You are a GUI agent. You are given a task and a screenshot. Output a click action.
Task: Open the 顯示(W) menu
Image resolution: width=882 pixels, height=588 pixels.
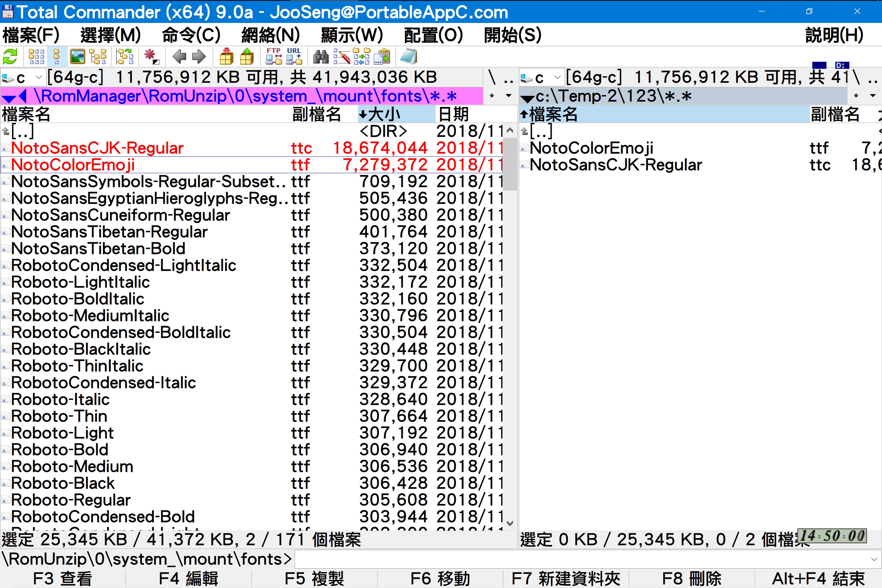tap(352, 35)
